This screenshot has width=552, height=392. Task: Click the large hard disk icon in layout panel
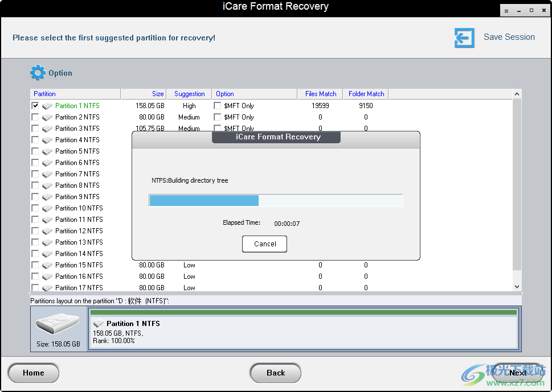[58, 324]
